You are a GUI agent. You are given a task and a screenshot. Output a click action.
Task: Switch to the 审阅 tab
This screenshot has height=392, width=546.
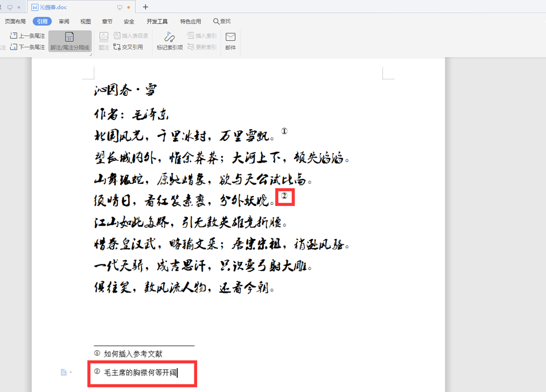(64, 22)
